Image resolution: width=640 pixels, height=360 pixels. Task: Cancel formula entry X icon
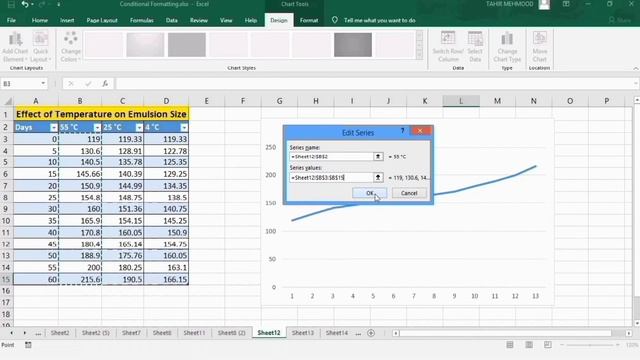coord(71,83)
